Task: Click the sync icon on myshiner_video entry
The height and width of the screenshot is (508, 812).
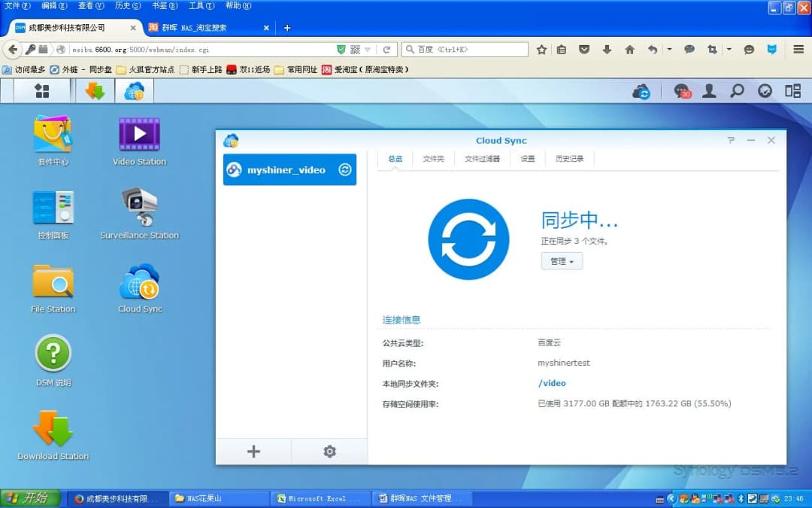Action: 345,169
